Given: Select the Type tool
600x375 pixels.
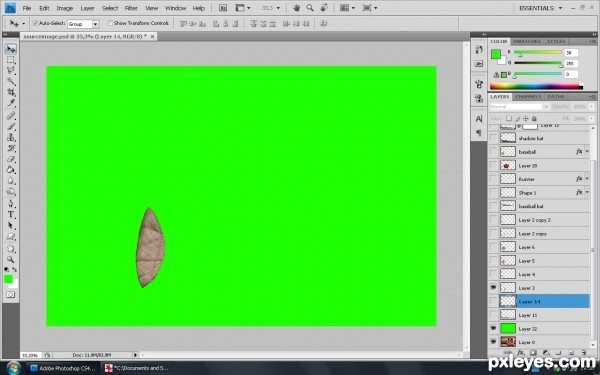Looking at the screenshot, I should [x=11, y=214].
